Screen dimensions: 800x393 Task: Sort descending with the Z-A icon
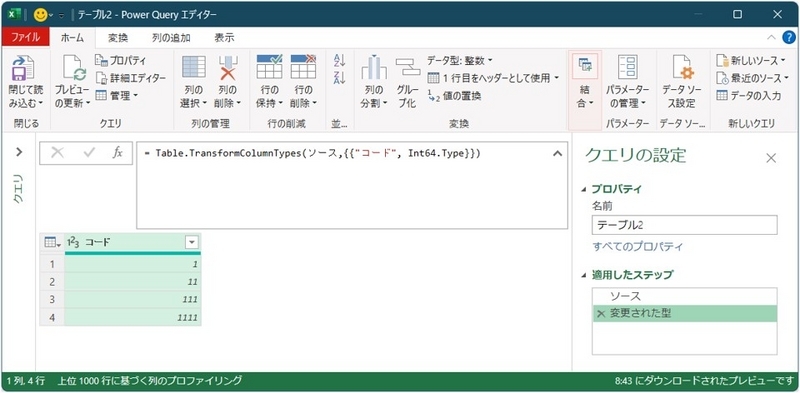340,78
